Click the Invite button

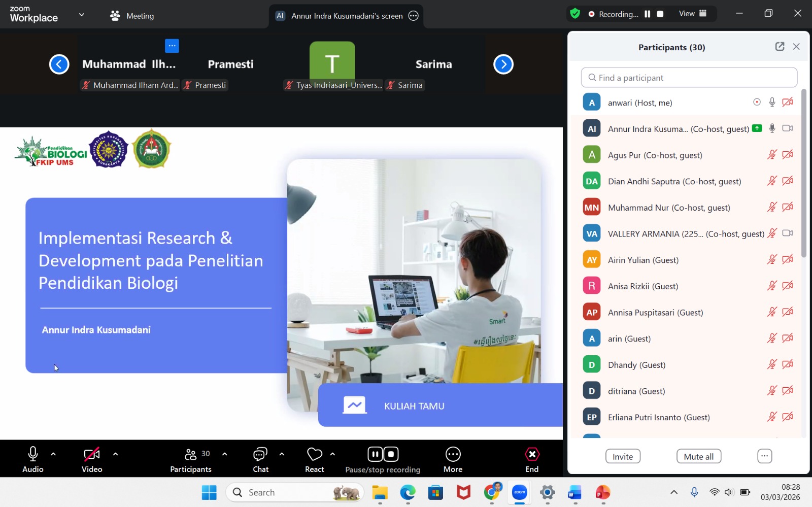623,456
